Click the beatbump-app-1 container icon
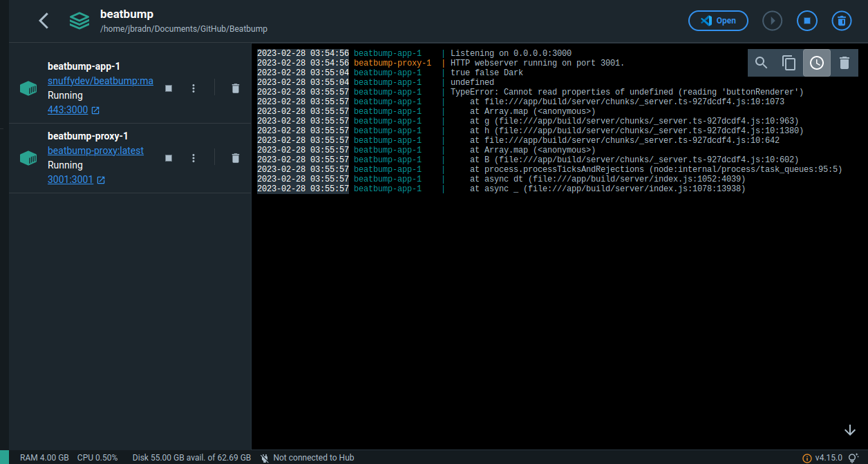The image size is (868, 464). (x=28, y=88)
